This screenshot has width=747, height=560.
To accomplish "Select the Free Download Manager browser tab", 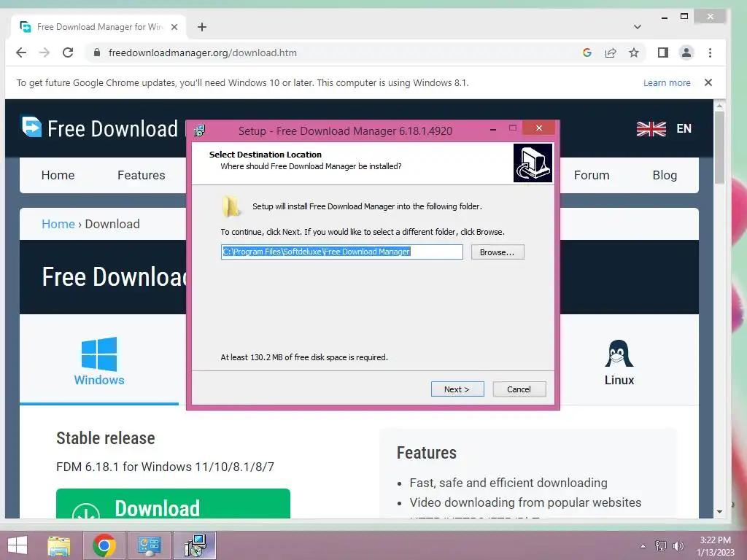I will coord(98,27).
